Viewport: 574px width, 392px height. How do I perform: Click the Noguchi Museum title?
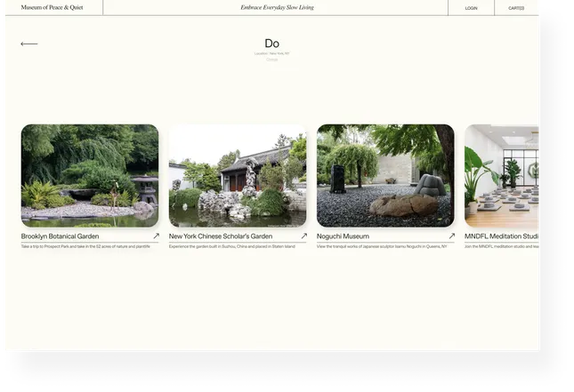343,236
